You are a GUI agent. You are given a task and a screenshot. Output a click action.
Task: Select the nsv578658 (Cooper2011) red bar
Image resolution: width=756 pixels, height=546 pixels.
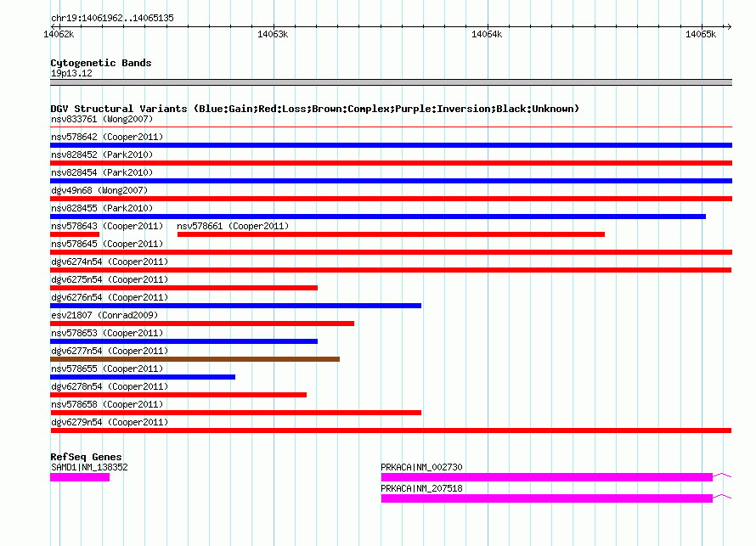(236, 413)
